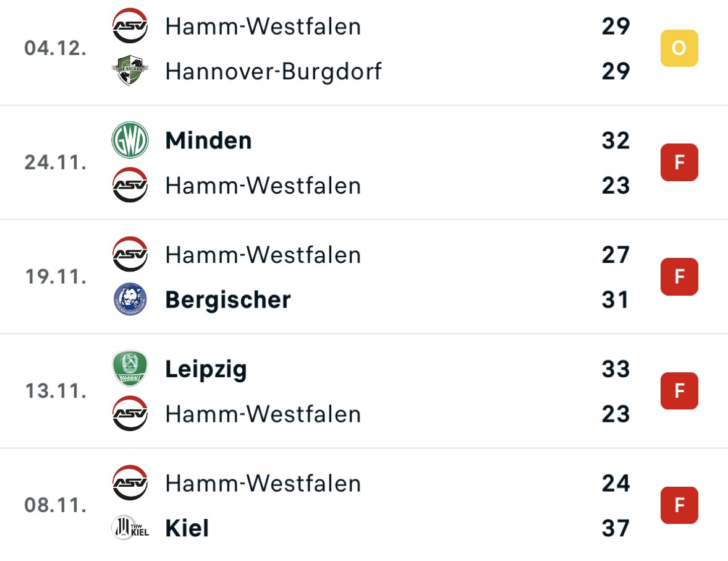Open the Leipzig team name link
The image size is (728, 561).
206,370
